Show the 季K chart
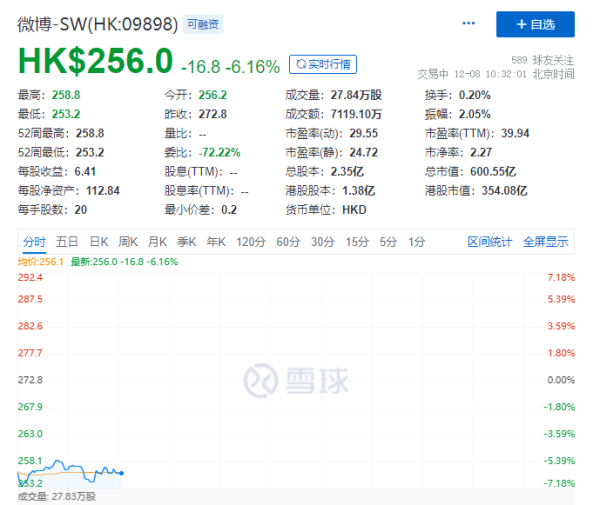This screenshot has height=505, width=600. tap(187, 242)
